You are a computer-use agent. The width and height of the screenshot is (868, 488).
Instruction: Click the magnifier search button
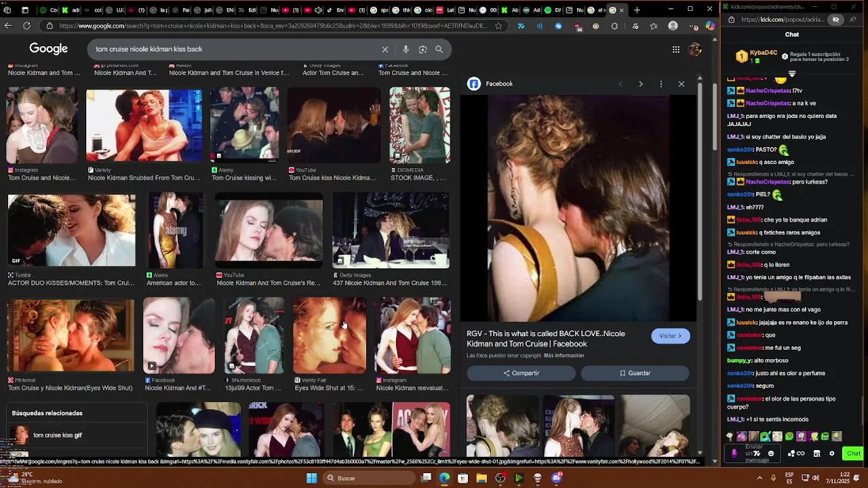click(439, 49)
